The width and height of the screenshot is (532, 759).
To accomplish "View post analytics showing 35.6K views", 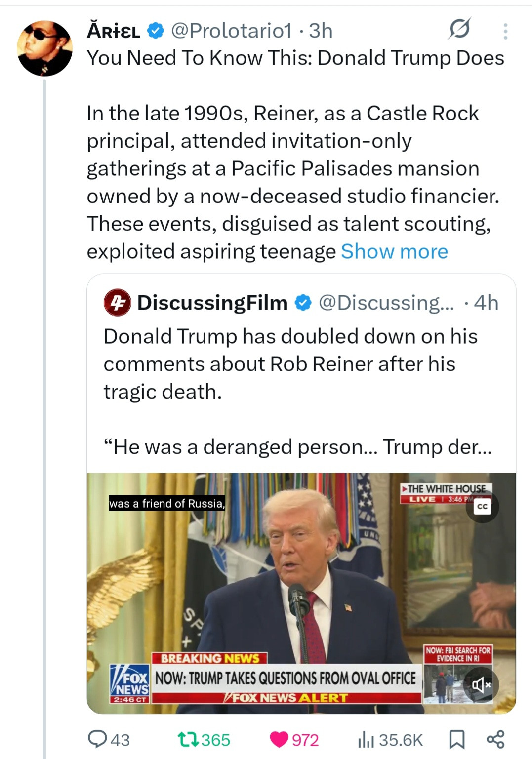I will pyautogui.click(x=364, y=739).
